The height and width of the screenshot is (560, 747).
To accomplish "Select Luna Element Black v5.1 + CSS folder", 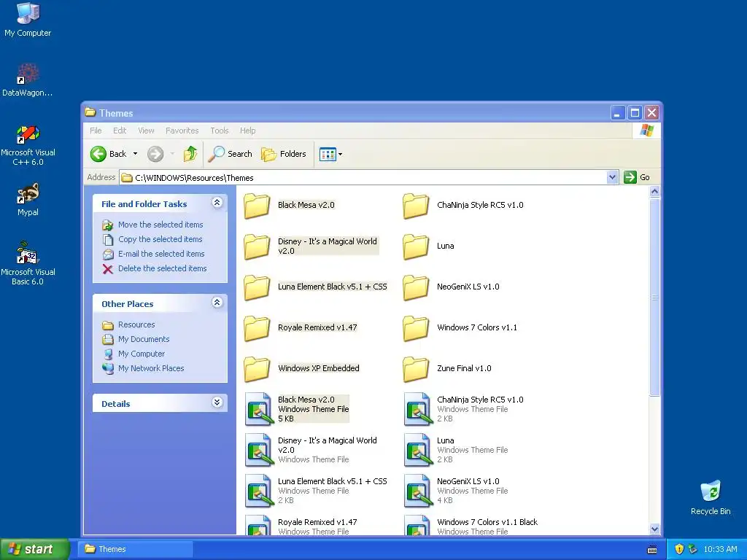I will point(315,287).
